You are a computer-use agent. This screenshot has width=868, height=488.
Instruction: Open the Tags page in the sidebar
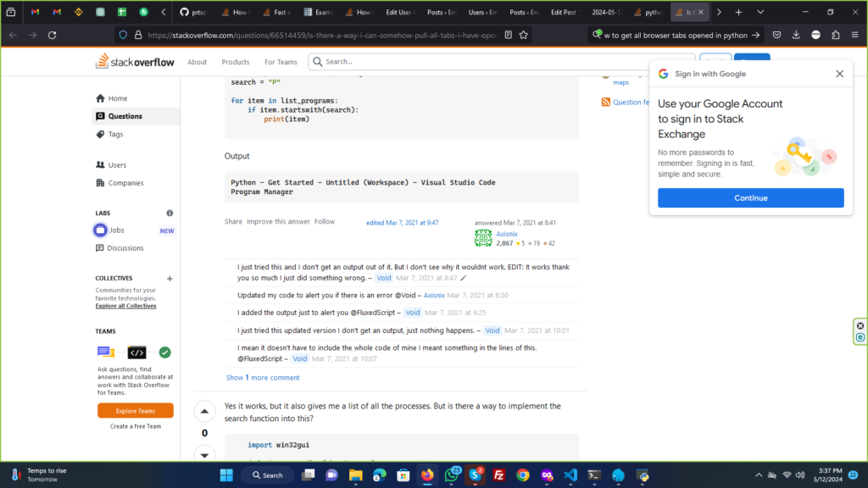[115, 134]
